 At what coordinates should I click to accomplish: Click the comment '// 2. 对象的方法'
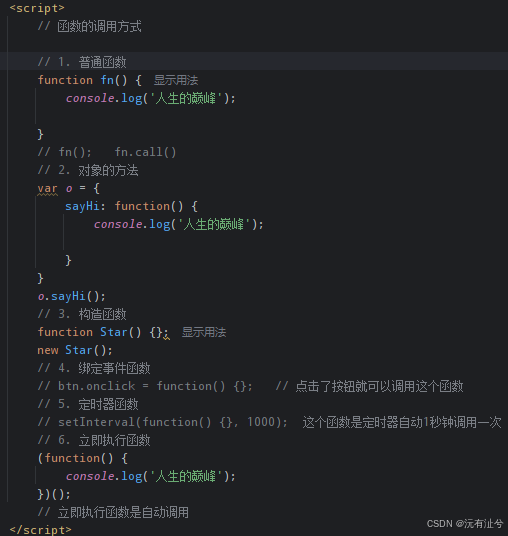pos(88,170)
